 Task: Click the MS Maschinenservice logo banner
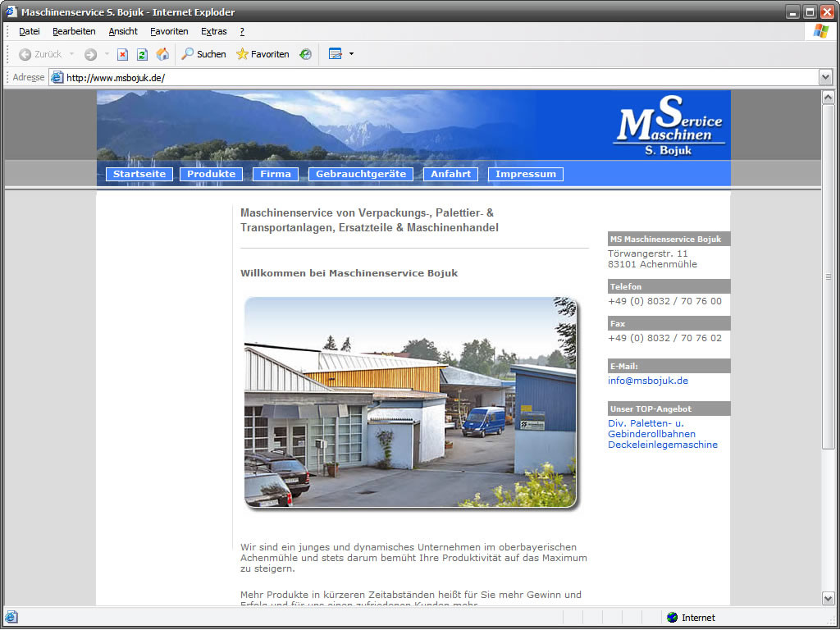click(x=669, y=126)
